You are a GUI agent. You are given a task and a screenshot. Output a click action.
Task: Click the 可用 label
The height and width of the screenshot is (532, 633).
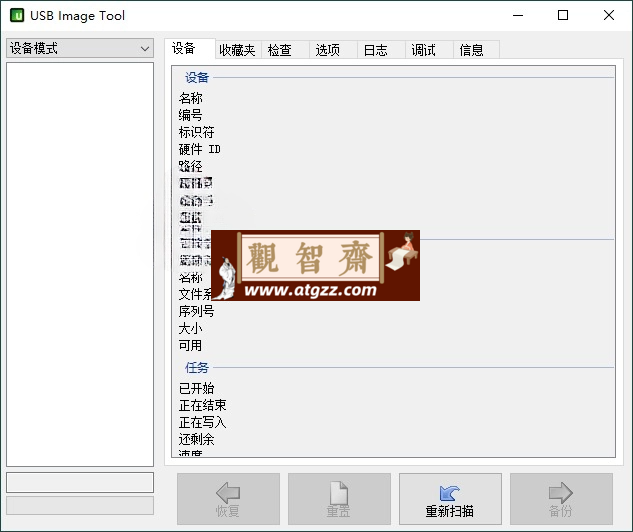tap(190, 346)
